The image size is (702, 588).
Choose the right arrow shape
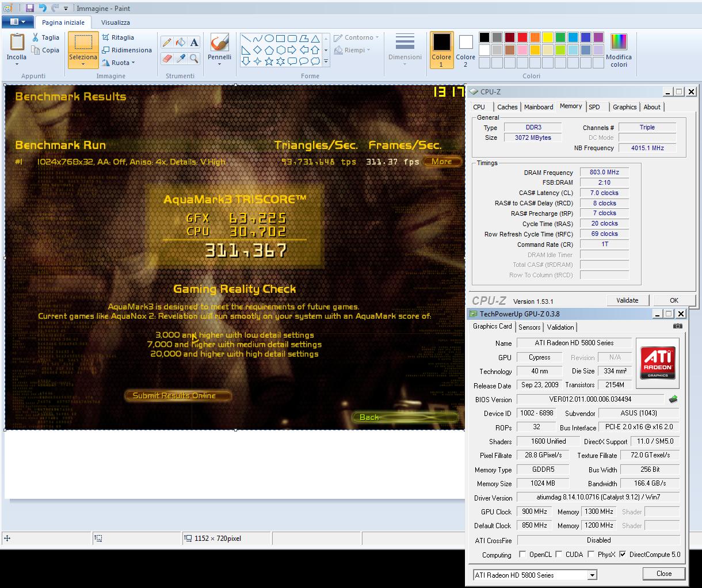point(292,50)
